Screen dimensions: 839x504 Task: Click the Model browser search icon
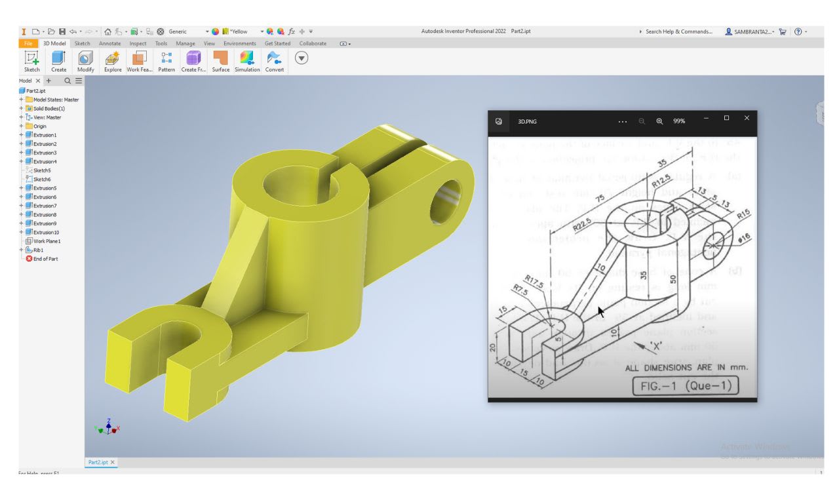click(x=68, y=81)
